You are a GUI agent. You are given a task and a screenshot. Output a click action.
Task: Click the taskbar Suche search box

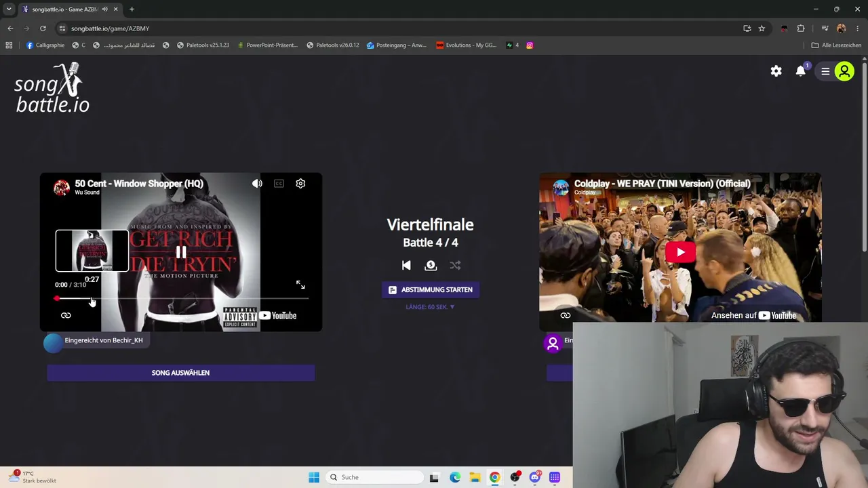(x=374, y=477)
